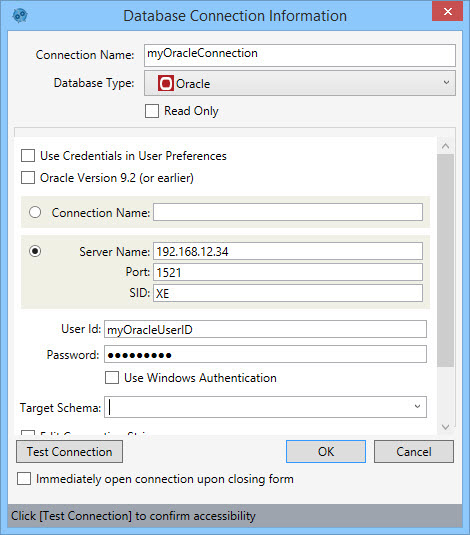This screenshot has width=470, height=535.
Task: Click the 'Database Type:' label
Action: click(94, 83)
